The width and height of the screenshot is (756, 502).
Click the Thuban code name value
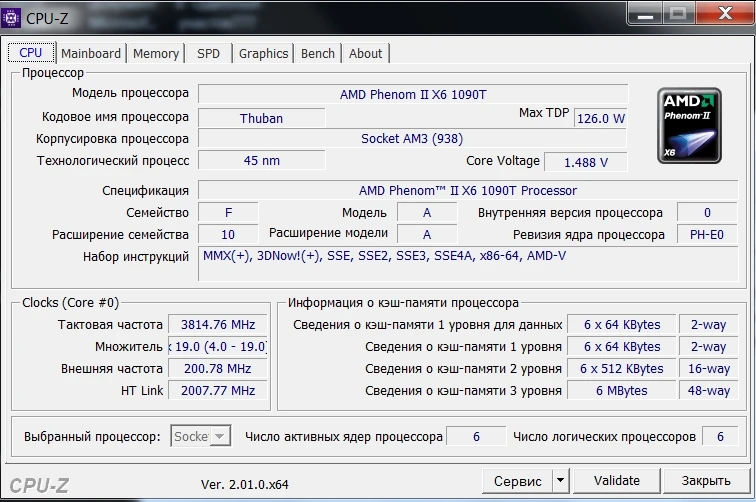(x=261, y=118)
